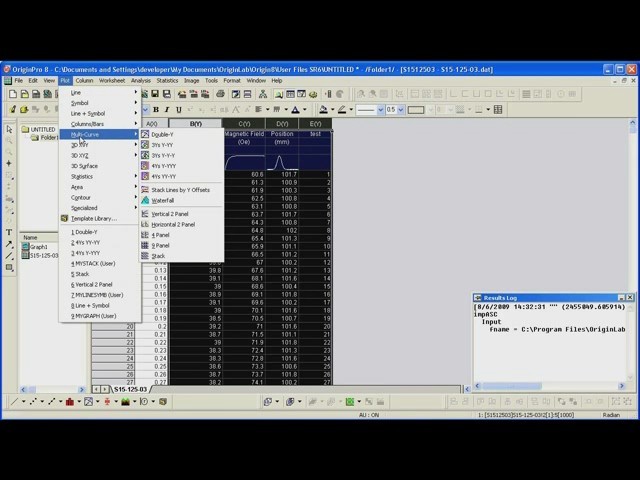Click the Line Color pencil icon

pyautogui.click(x=342, y=109)
